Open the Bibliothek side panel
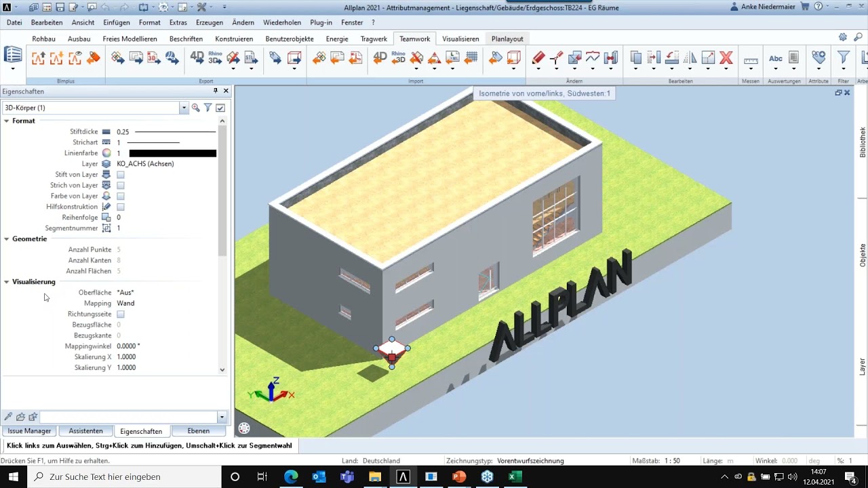Viewport: 868px width, 488px height. coord(863,142)
